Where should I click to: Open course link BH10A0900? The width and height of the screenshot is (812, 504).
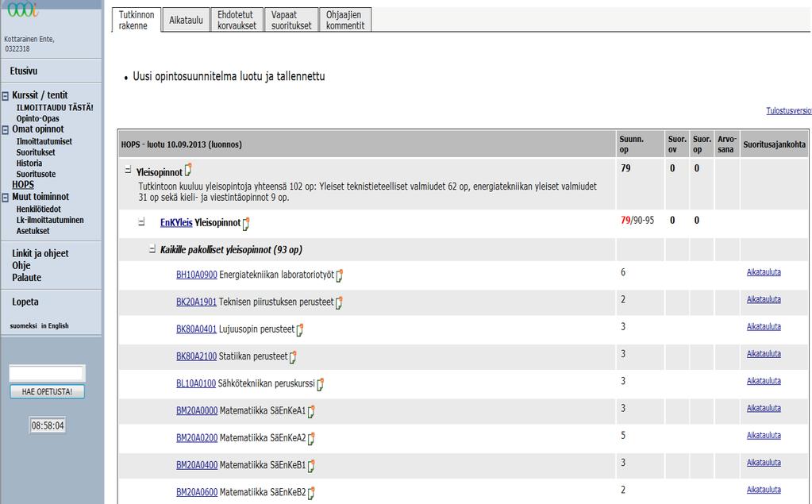[x=196, y=275]
